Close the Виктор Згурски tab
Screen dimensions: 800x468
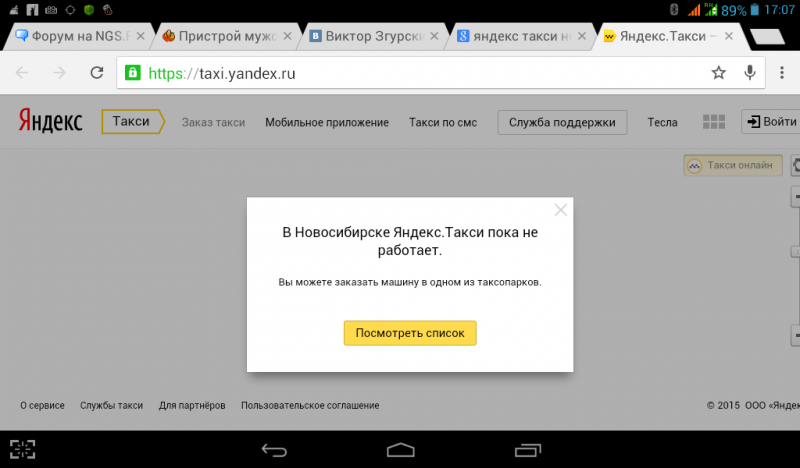coord(434,36)
